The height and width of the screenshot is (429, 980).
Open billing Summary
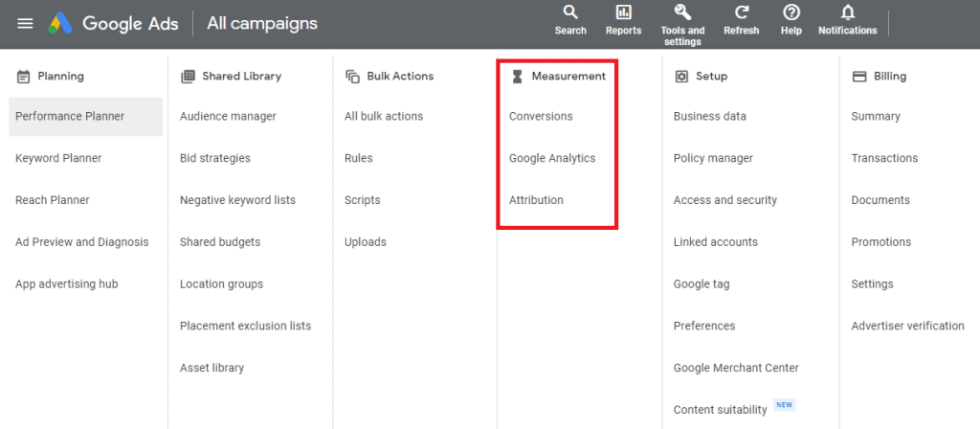click(x=876, y=116)
